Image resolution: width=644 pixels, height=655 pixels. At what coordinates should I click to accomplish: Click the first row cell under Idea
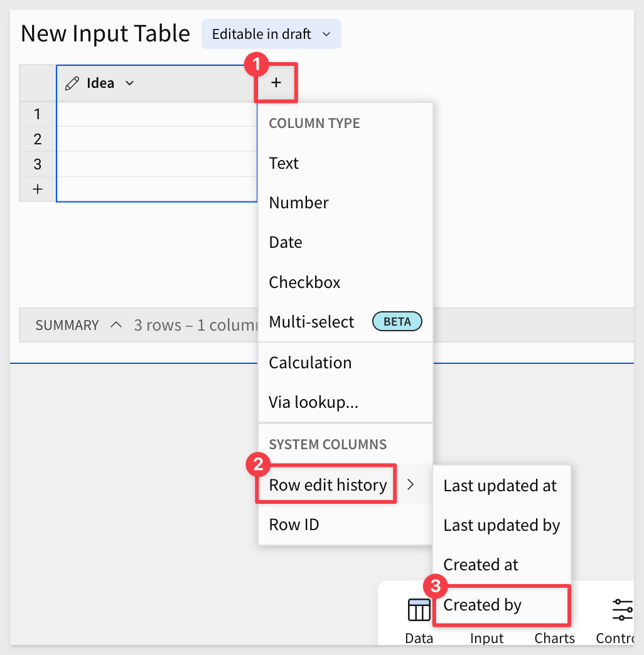(157, 114)
